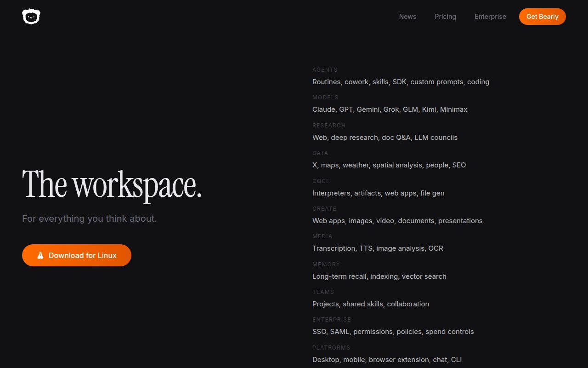Screen dimensions: 588x368
Task: Click the line 'Interpreters, artifacts, web apps, file gen'
Action: (x=378, y=193)
